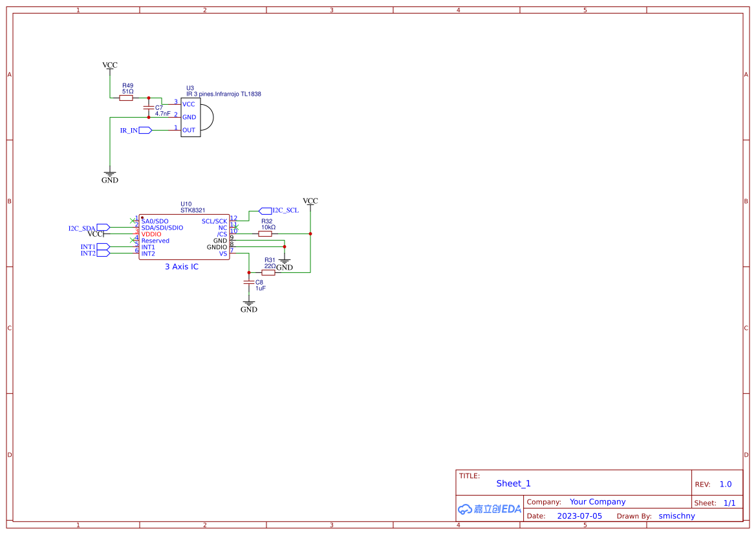
Task: Select the INT1 net flag
Action: [x=102, y=246]
